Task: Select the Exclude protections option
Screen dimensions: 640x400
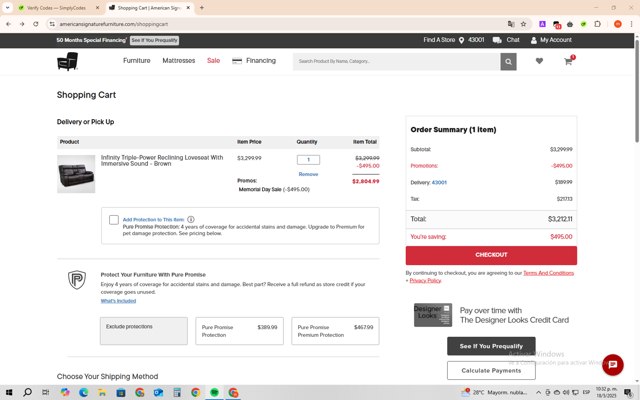Action: coord(144,331)
